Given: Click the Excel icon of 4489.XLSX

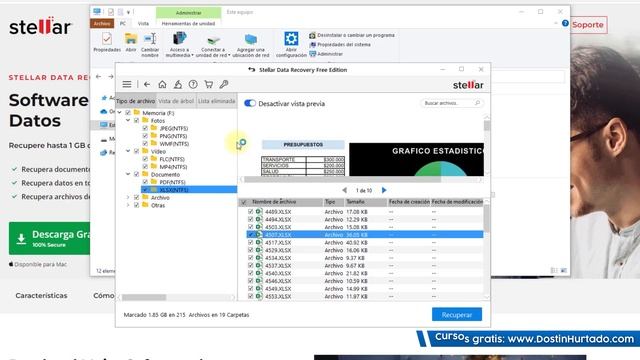Looking at the screenshot, I should pyautogui.click(x=258, y=211).
